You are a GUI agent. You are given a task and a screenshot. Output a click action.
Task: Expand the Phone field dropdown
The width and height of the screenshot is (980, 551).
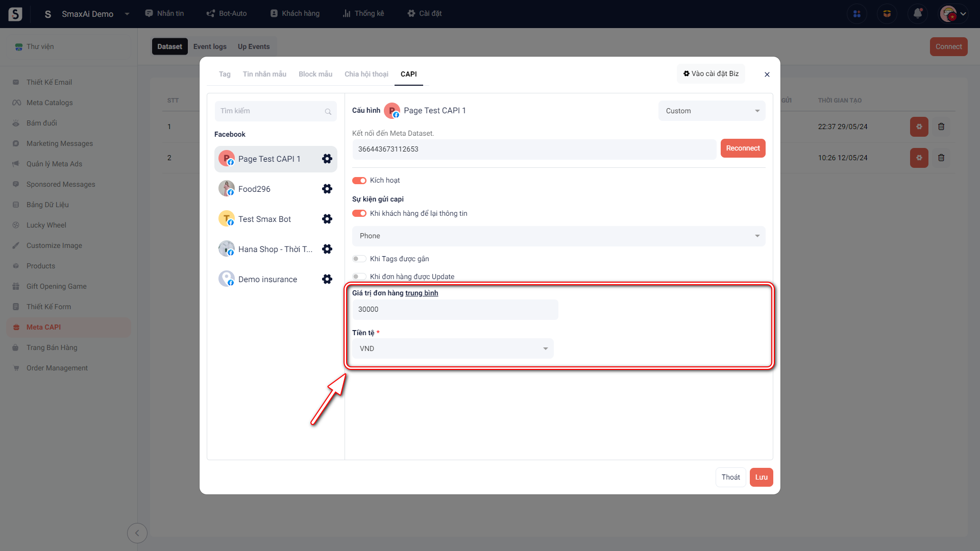558,236
